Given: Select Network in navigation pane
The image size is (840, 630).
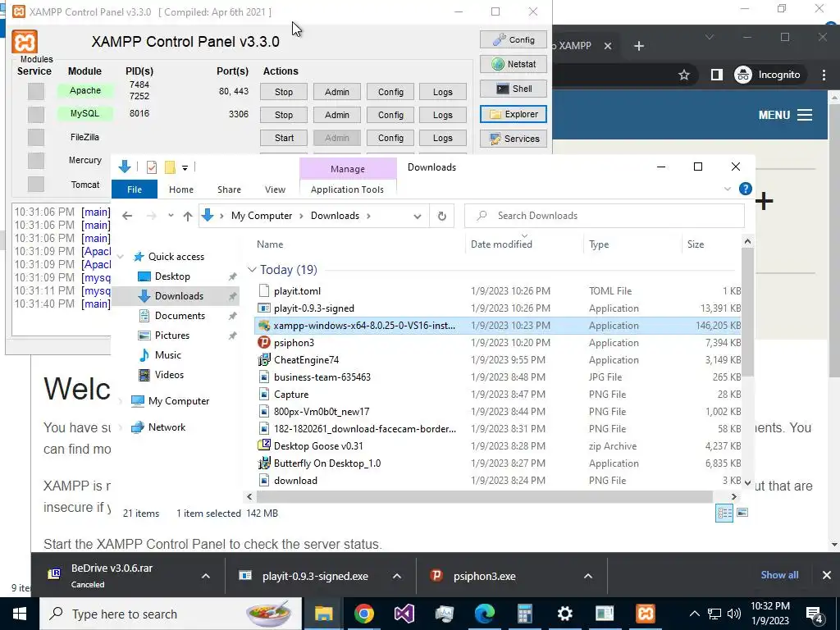Looking at the screenshot, I should [x=167, y=427].
